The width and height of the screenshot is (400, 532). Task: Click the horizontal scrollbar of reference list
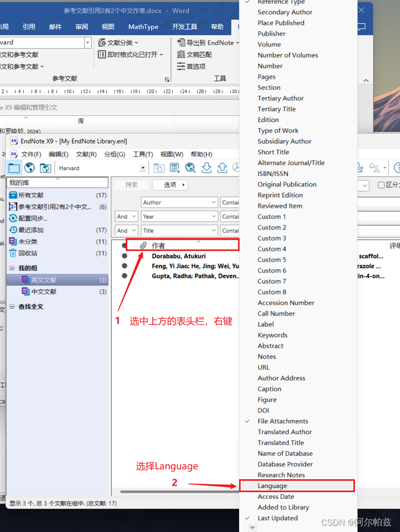179,492
